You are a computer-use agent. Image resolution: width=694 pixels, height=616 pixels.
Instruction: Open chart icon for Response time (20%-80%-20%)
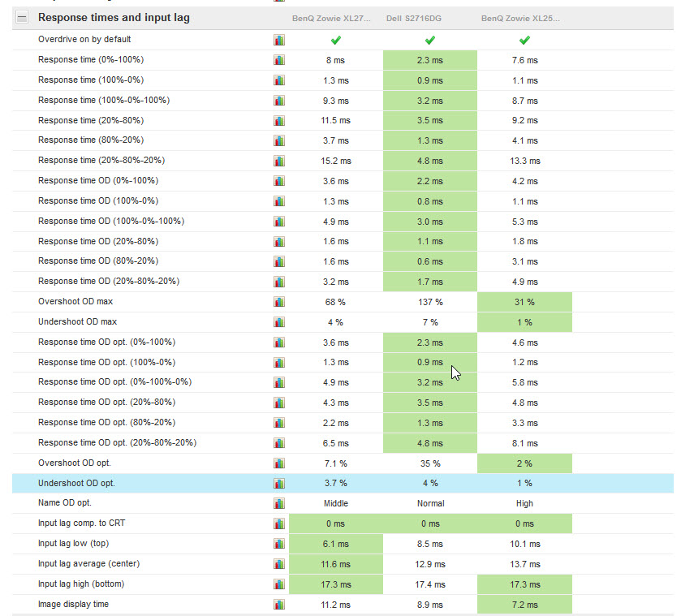[279, 161]
